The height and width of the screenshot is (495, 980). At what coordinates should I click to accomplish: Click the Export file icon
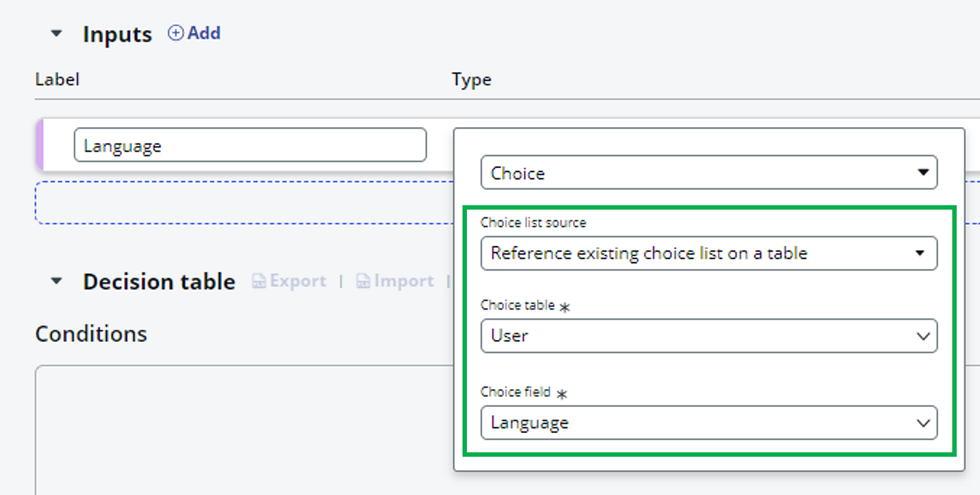click(x=258, y=281)
